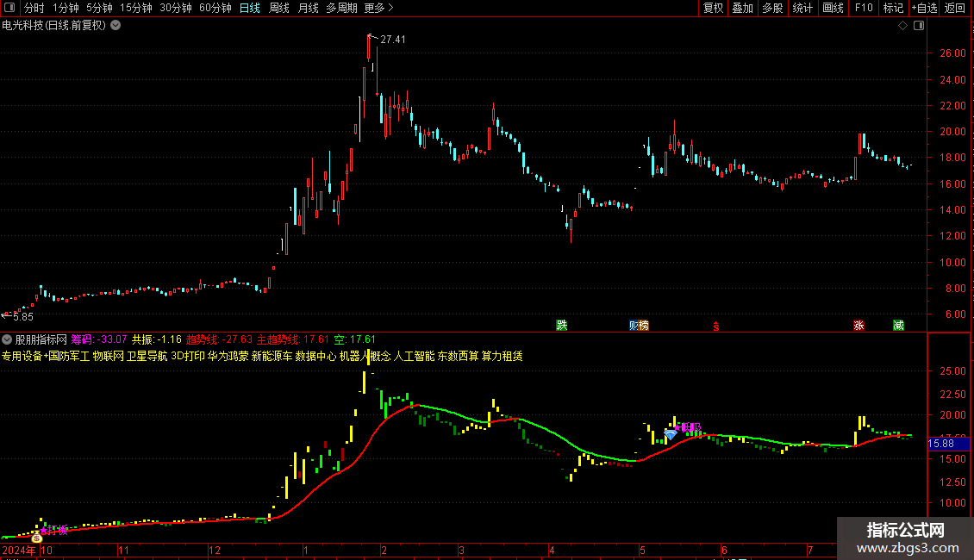The height and width of the screenshot is (560, 974).
Task: Select 周线 weekly period
Action: [279, 8]
